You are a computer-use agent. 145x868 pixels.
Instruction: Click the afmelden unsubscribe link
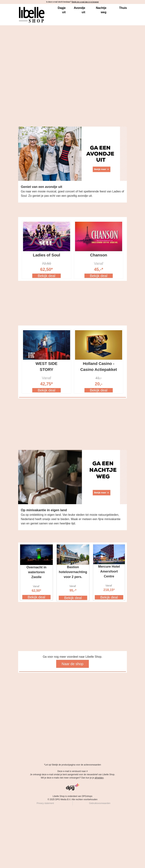click(x=99, y=778)
